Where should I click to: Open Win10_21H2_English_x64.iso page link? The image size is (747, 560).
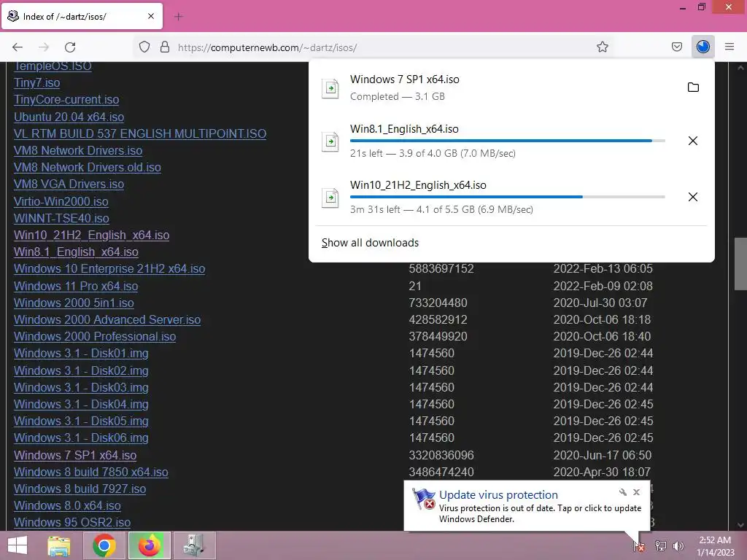(x=91, y=236)
